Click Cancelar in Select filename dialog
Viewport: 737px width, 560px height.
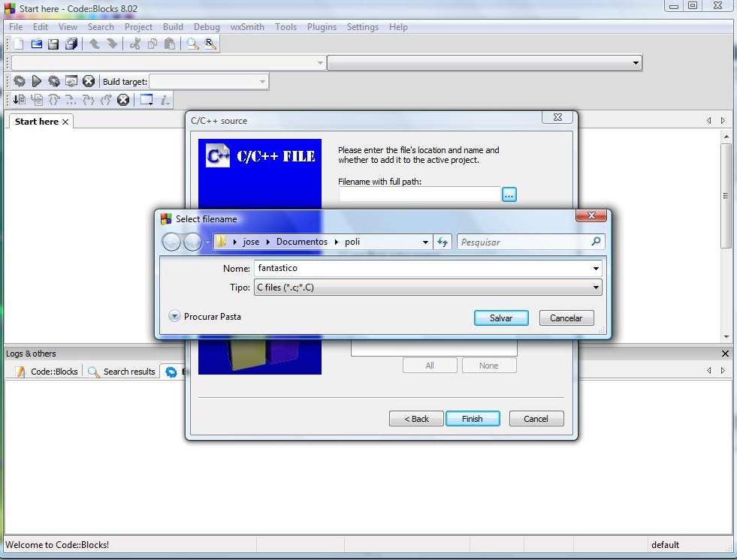click(566, 318)
